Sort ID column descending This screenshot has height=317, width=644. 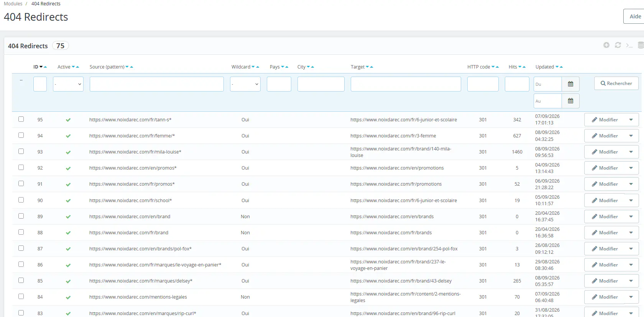tap(41, 67)
